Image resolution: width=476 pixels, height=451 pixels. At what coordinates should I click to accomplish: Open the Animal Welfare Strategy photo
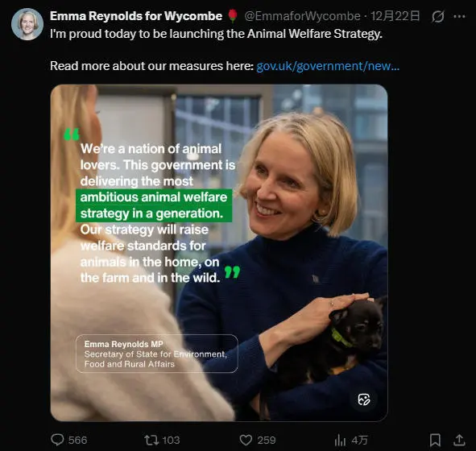pos(219,253)
